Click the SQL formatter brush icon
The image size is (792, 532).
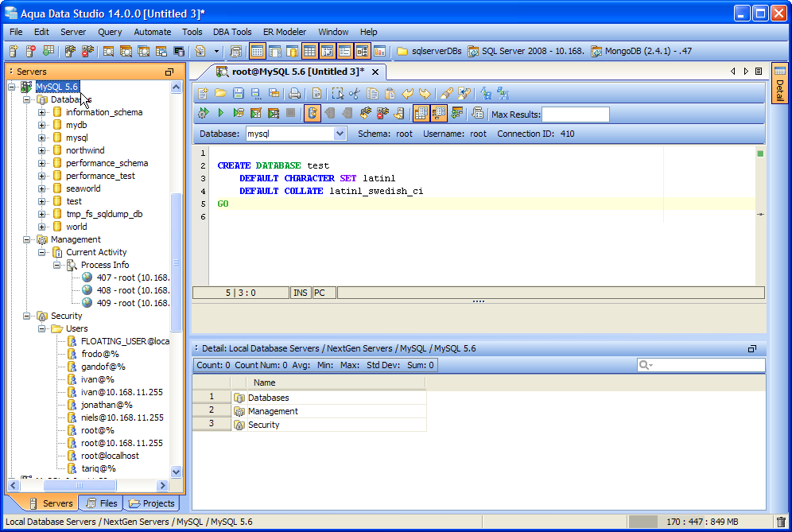(x=447, y=94)
